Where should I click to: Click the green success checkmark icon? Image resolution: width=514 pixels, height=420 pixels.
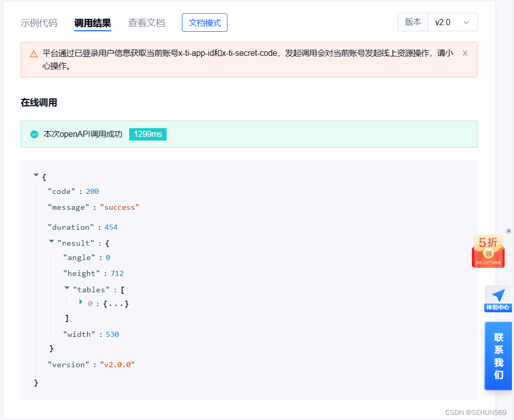[x=34, y=134]
